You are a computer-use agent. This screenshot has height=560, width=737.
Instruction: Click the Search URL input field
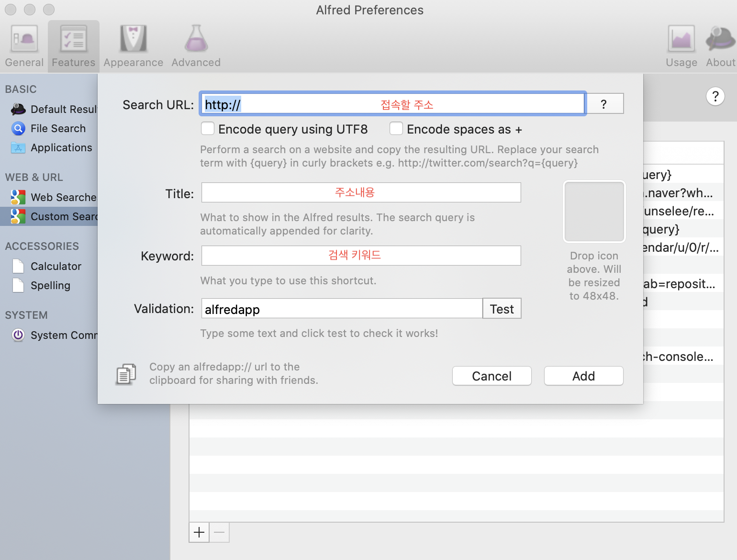click(x=393, y=104)
